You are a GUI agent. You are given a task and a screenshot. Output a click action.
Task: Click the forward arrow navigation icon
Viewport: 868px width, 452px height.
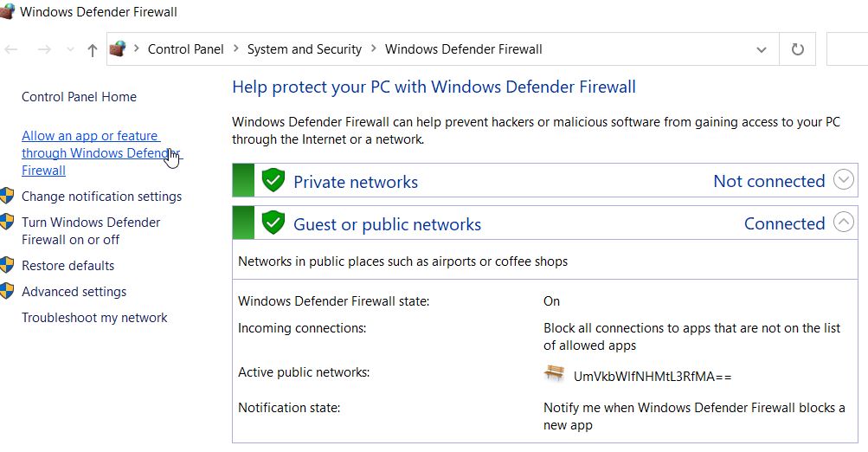click(x=44, y=50)
